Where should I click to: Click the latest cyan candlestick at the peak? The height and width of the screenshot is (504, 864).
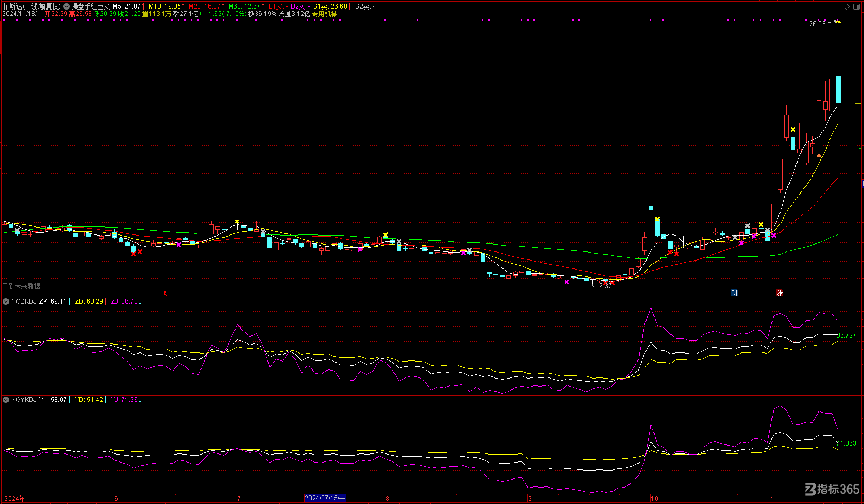pyautogui.click(x=838, y=89)
